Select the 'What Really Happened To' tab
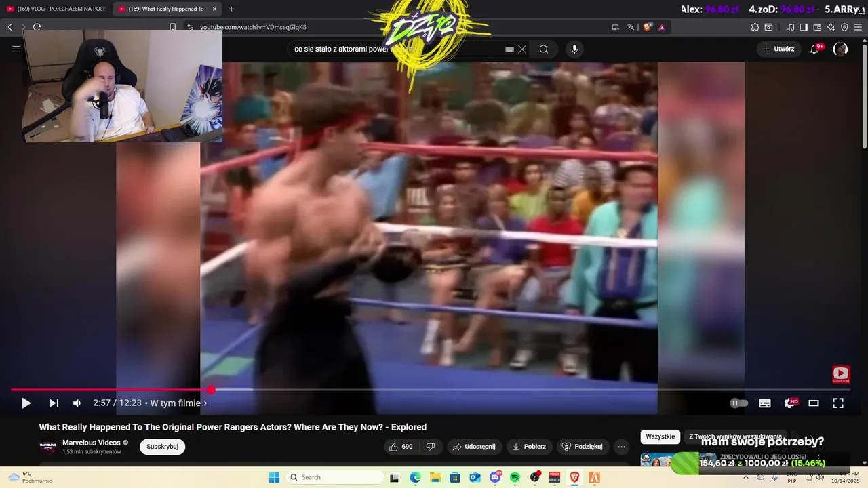This screenshot has height=488, width=868. pyautogui.click(x=163, y=9)
